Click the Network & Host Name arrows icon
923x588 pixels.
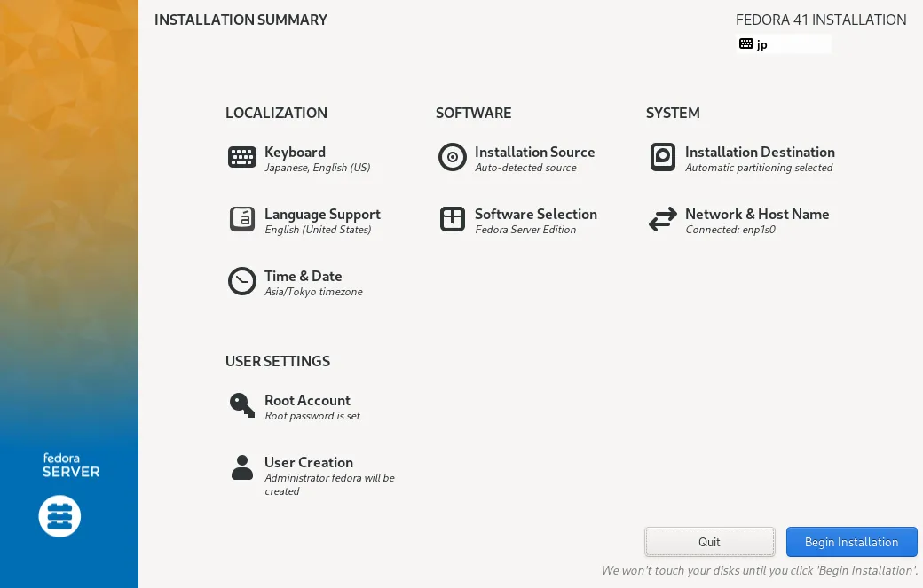662,219
